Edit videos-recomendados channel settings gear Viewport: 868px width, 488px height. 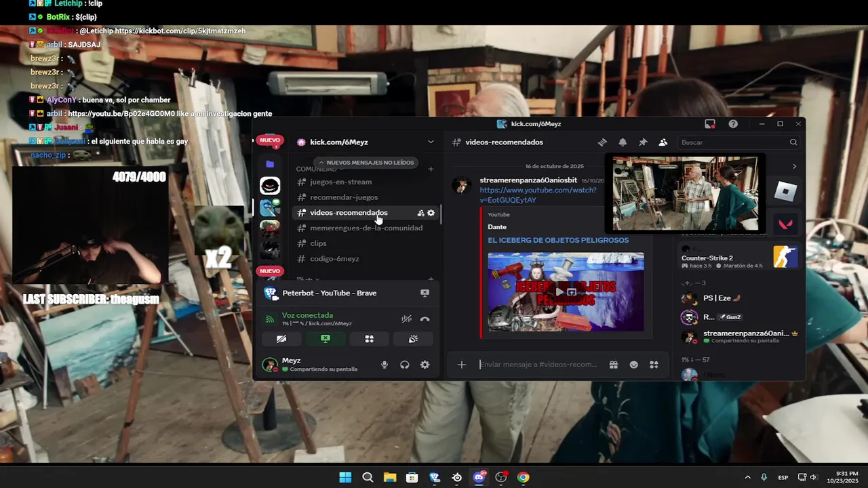[431, 213]
